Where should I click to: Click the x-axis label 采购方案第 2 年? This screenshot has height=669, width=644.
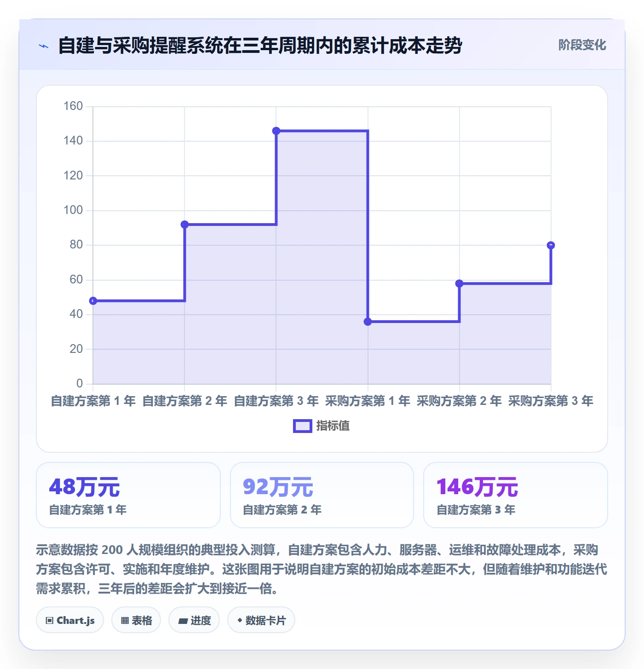(459, 401)
